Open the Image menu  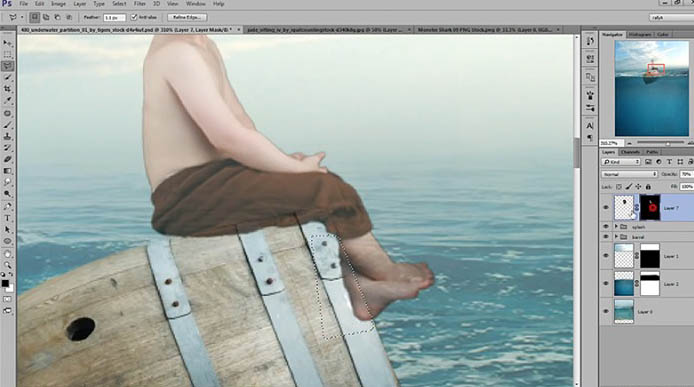tap(58, 4)
